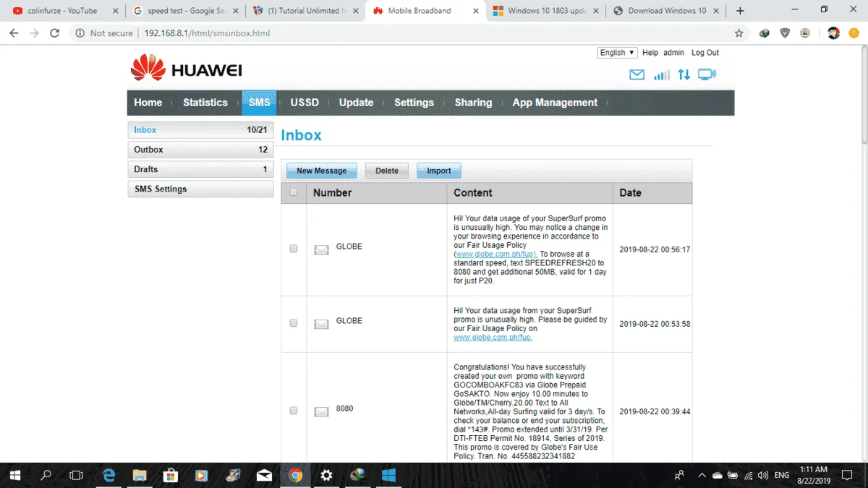Click the shield extension icon in Chrome toolbar
The image size is (868, 488).
tap(785, 33)
